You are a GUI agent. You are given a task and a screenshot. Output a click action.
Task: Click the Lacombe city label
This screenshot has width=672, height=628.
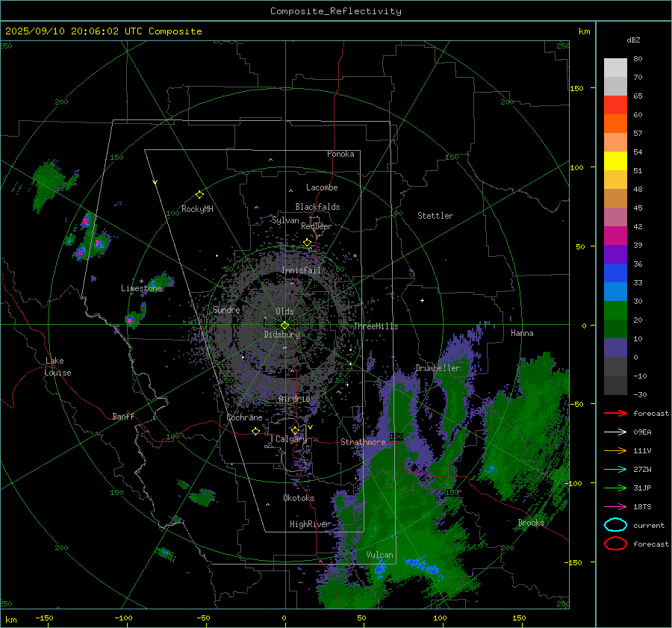point(322,187)
